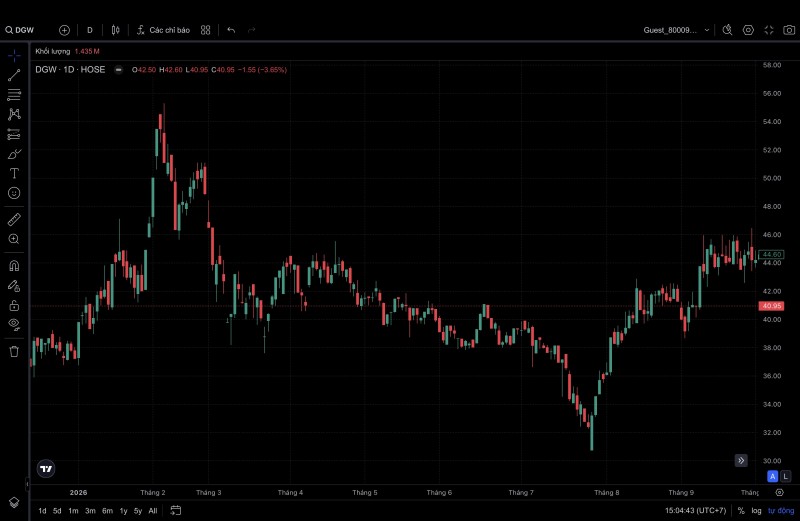Image resolution: width=800 pixels, height=521 pixels.
Task: Undo the last chart action
Action: (x=231, y=30)
